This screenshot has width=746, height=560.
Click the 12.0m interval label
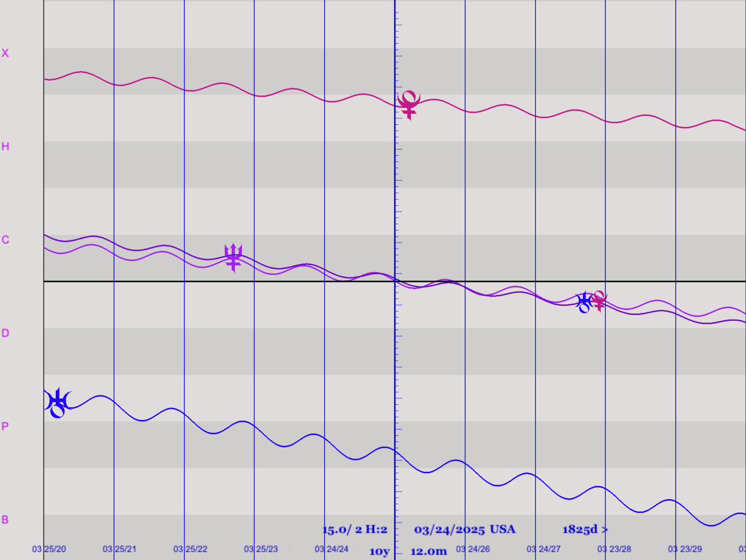point(428,551)
